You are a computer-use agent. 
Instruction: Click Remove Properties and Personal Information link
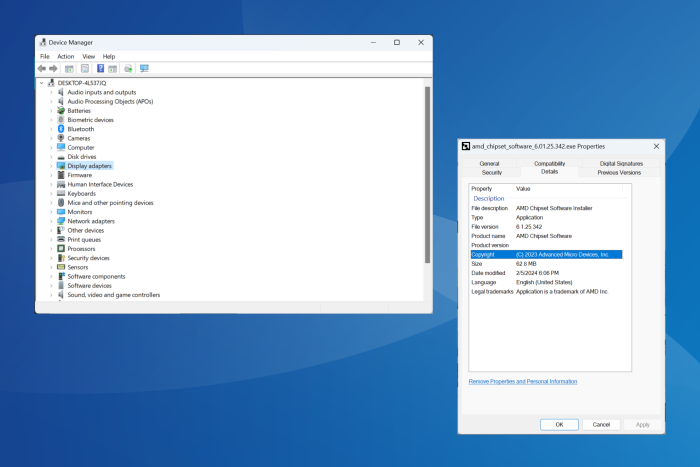click(522, 381)
